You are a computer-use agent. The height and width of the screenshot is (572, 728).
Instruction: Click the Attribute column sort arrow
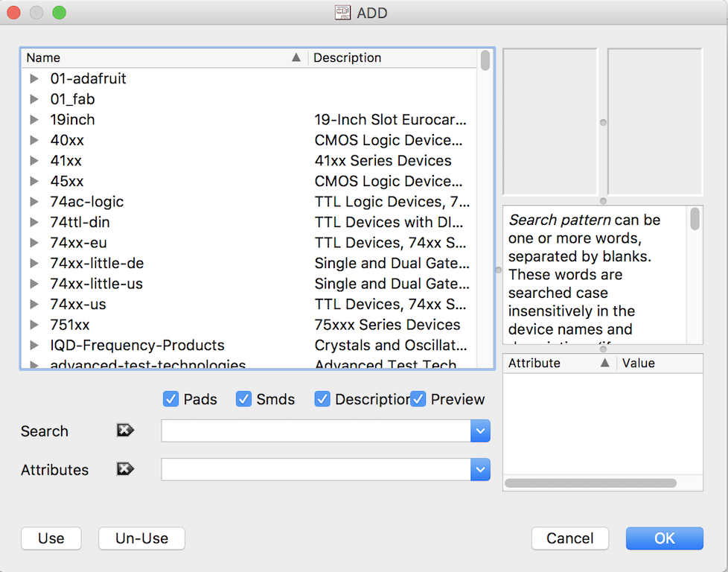604,363
